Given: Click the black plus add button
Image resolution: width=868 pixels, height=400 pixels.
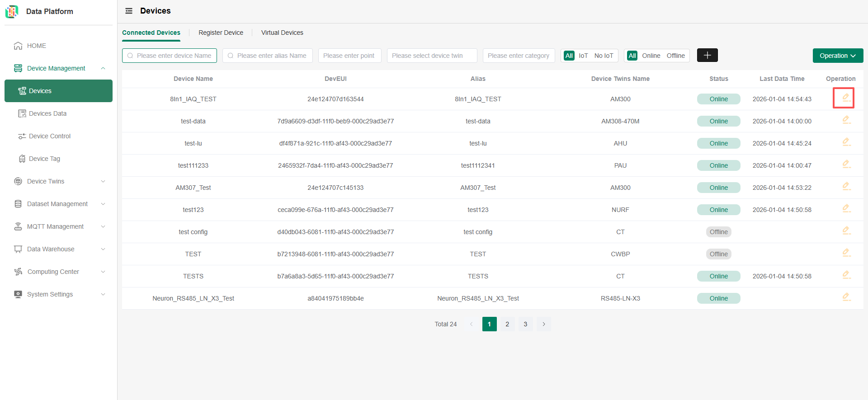Looking at the screenshot, I should (x=707, y=55).
